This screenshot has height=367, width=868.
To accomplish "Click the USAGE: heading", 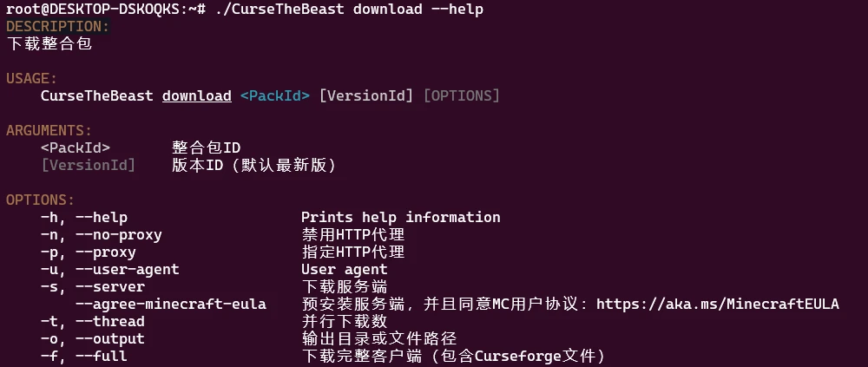I will pyautogui.click(x=31, y=79).
